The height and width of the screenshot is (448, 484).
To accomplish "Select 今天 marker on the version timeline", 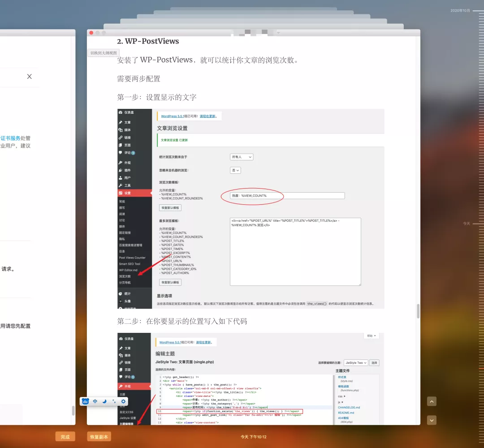I will (467, 223).
